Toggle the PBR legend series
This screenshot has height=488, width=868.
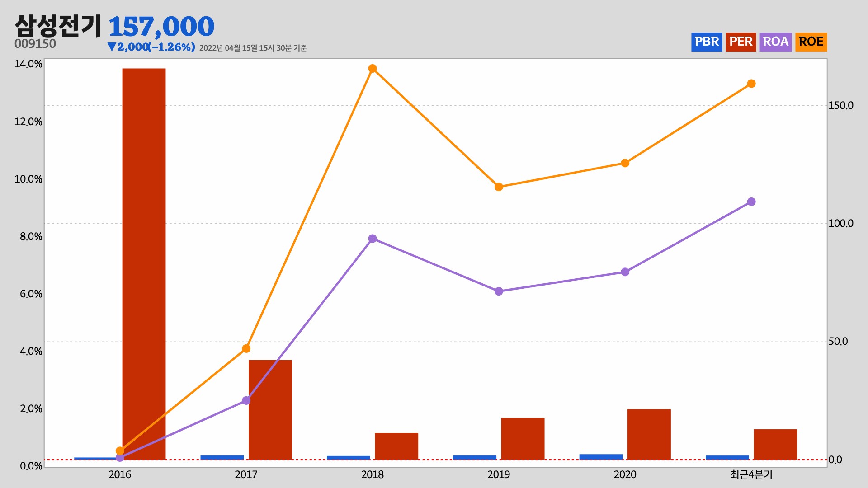707,42
